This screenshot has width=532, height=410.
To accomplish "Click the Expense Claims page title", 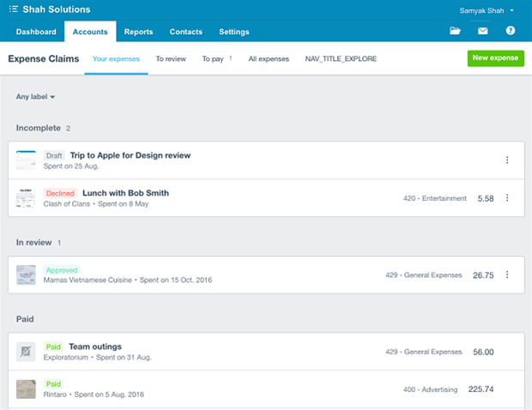I will click(44, 58).
